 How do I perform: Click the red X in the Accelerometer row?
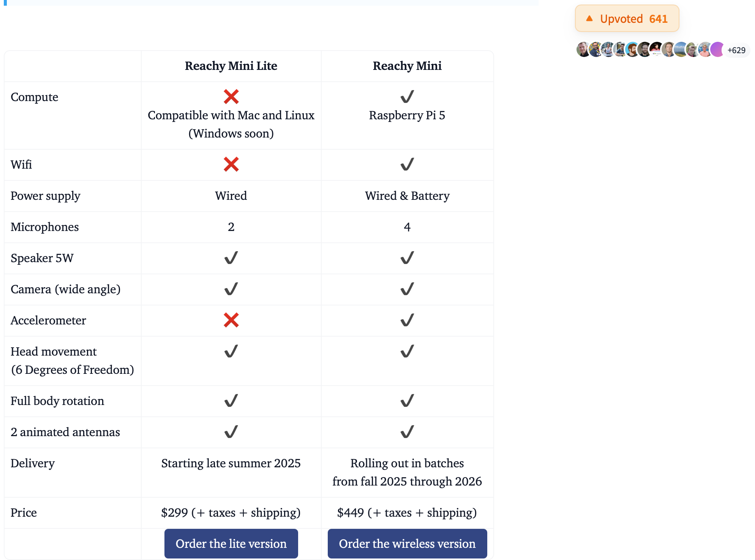point(231,320)
